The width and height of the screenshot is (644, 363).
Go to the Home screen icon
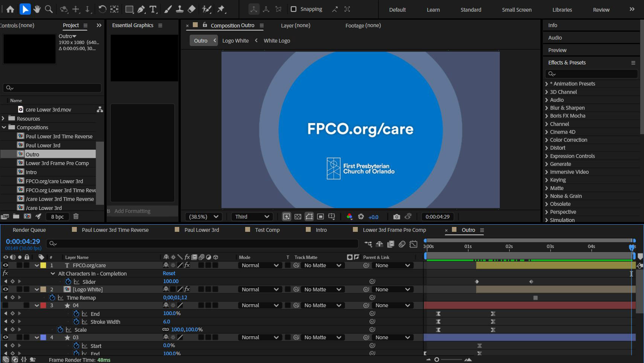[11, 9]
